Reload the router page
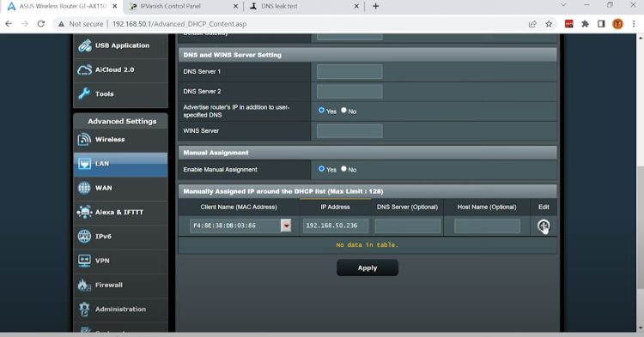644x337 pixels. click(x=41, y=24)
